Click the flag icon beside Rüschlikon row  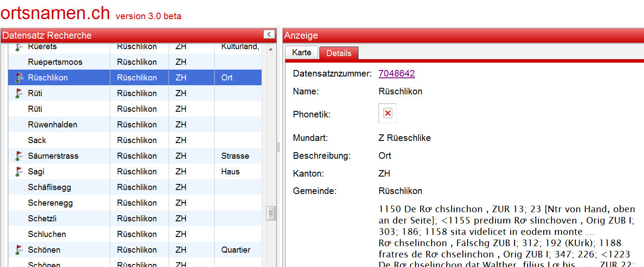tap(18, 78)
